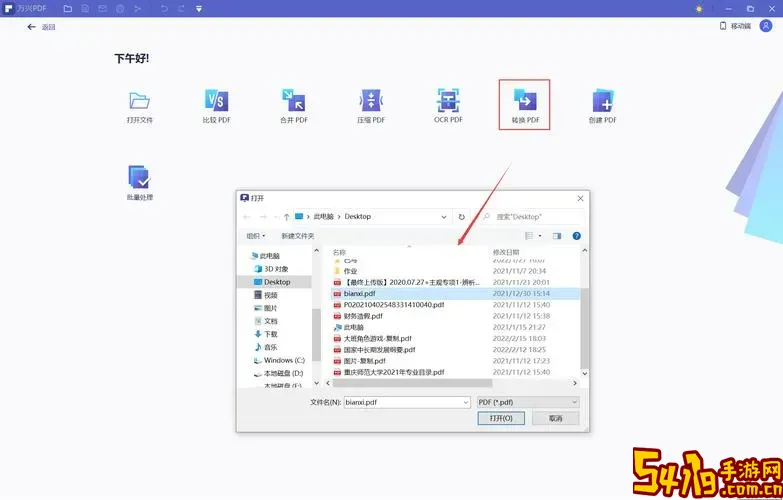Click the Desktop breadcrumb in address bar

[x=358, y=217]
